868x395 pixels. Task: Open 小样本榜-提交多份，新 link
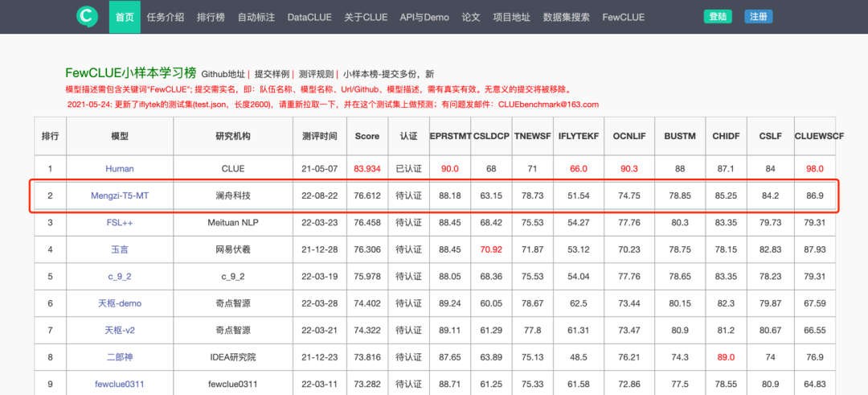click(389, 74)
